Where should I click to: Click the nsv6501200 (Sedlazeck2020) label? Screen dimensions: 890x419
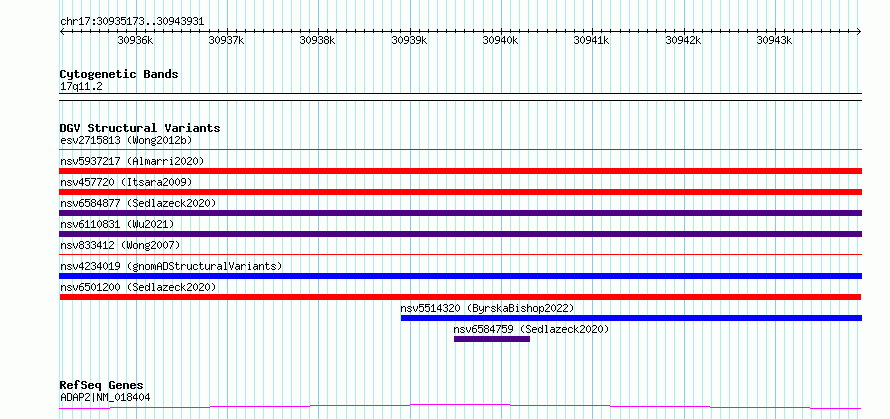click(138, 287)
